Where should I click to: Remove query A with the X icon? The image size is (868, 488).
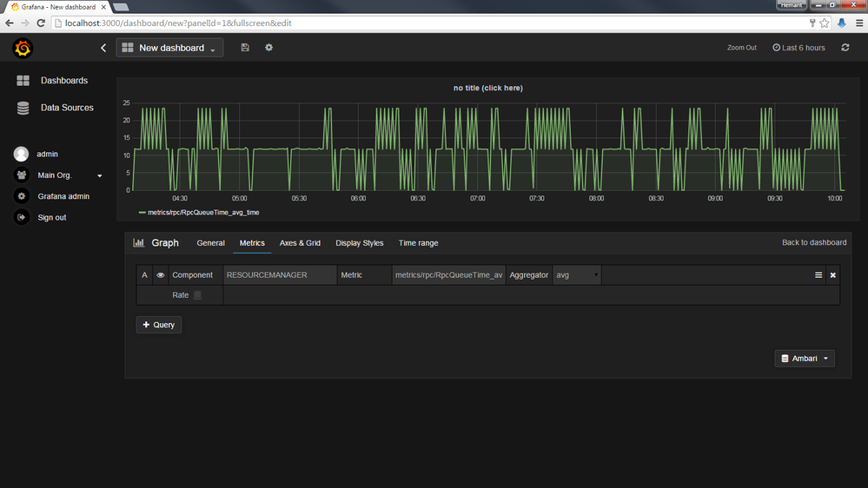pyautogui.click(x=832, y=275)
